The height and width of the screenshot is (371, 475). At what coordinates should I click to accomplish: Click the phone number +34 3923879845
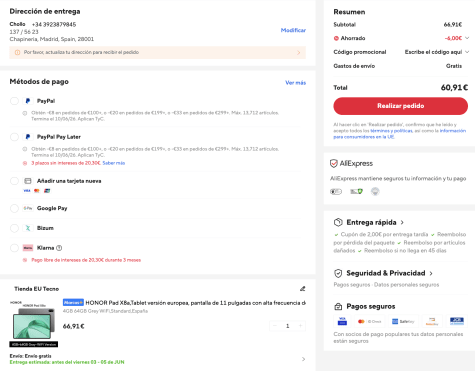point(54,24)
